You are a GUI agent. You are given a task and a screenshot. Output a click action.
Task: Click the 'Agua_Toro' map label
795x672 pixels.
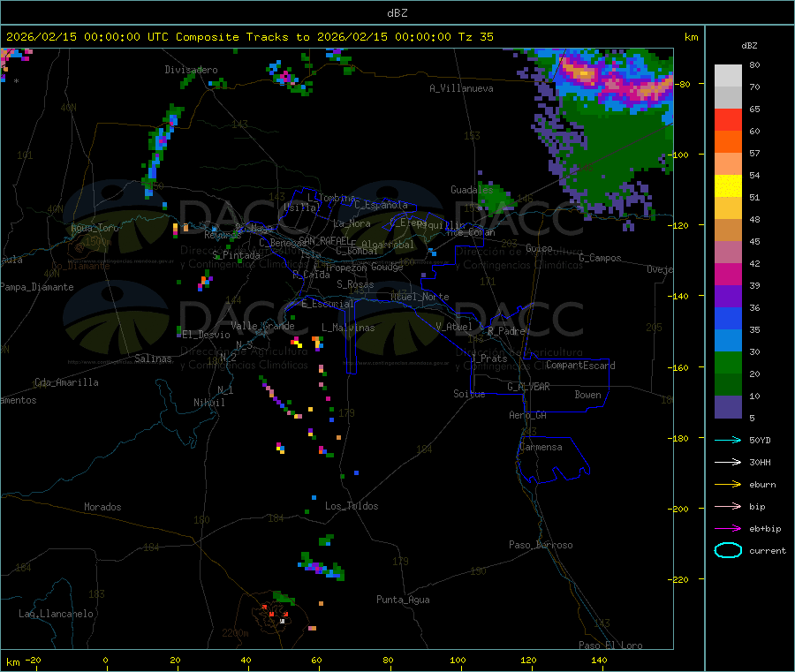point(95,228)
